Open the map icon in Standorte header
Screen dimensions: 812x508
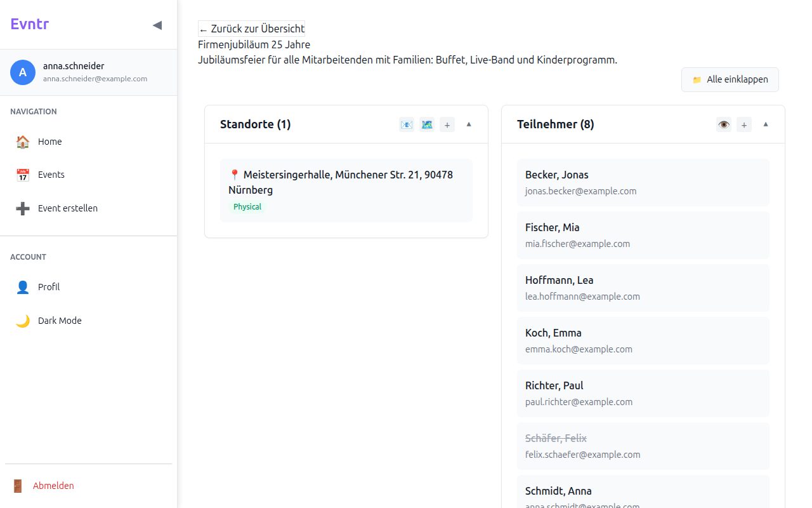(x=427, y=124)
